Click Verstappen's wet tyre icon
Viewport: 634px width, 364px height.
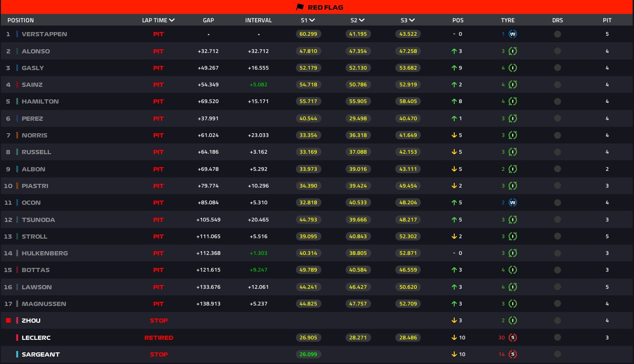click(x=513, y=34)
